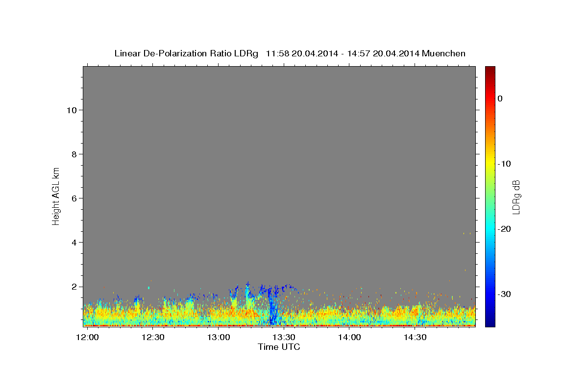Click the plot title text

290,53
